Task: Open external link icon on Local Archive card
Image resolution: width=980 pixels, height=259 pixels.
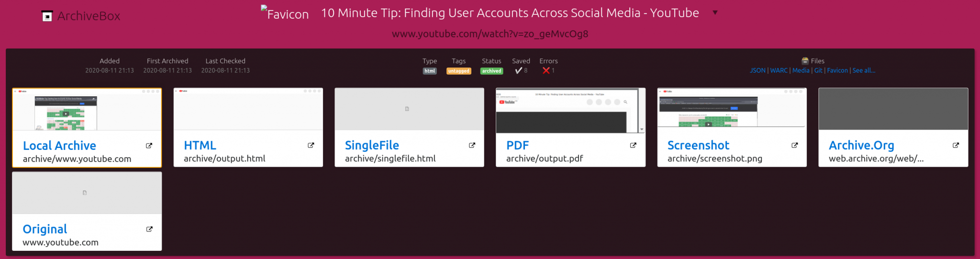Action: pyautogui.click(x=149, y=146)
